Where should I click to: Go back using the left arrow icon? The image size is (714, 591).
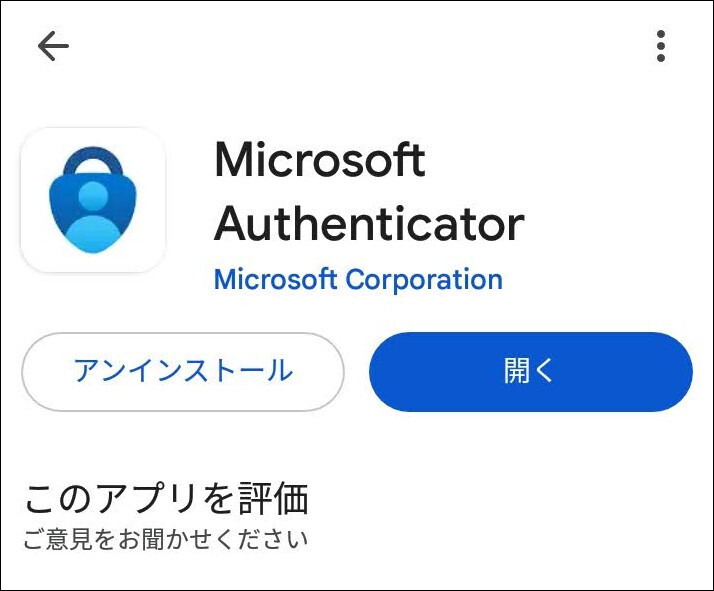53,46
